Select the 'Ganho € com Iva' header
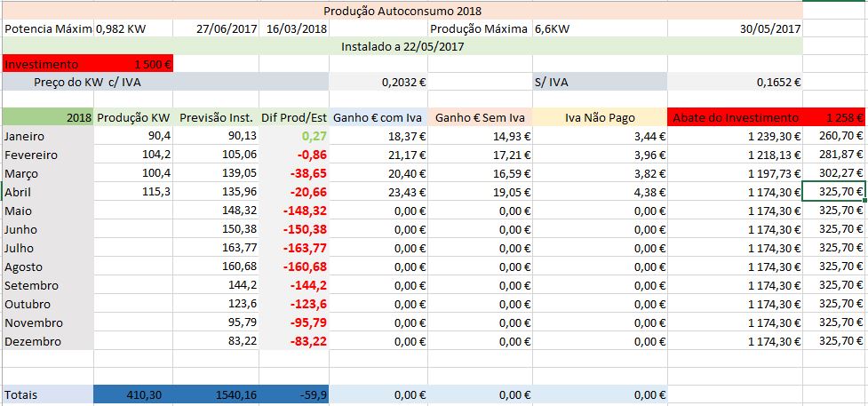The height and width of the screenshot is (406, 868). pos(378,117)
